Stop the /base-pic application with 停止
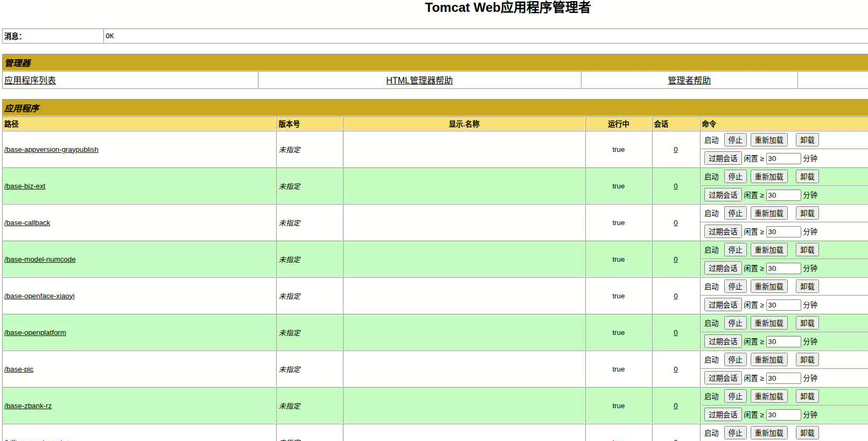Viewport: 868px width, 441px height. 736,360
